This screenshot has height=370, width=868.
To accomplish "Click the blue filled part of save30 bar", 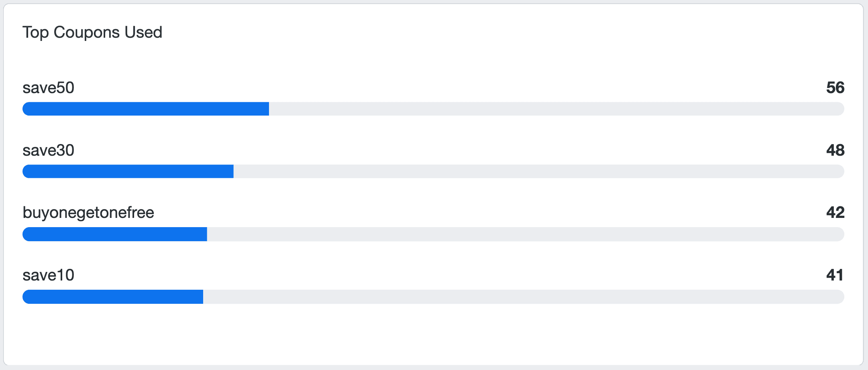I will pos(128,171).
